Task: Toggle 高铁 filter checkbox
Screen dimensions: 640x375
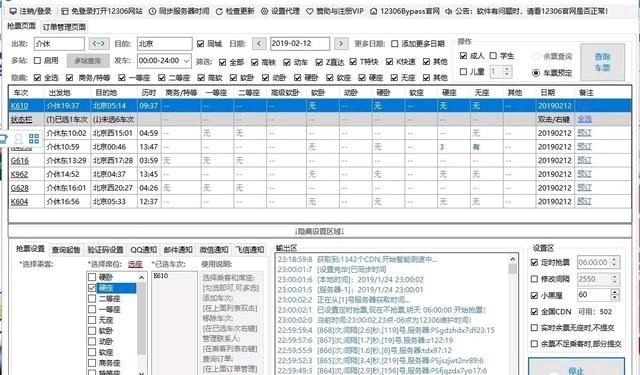Action: point(255,62)
